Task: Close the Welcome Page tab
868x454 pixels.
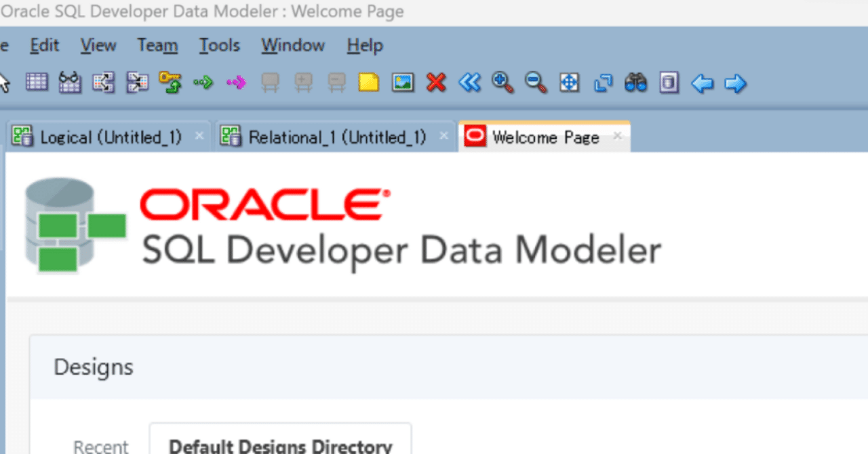Action: click(x=617, y=136)
